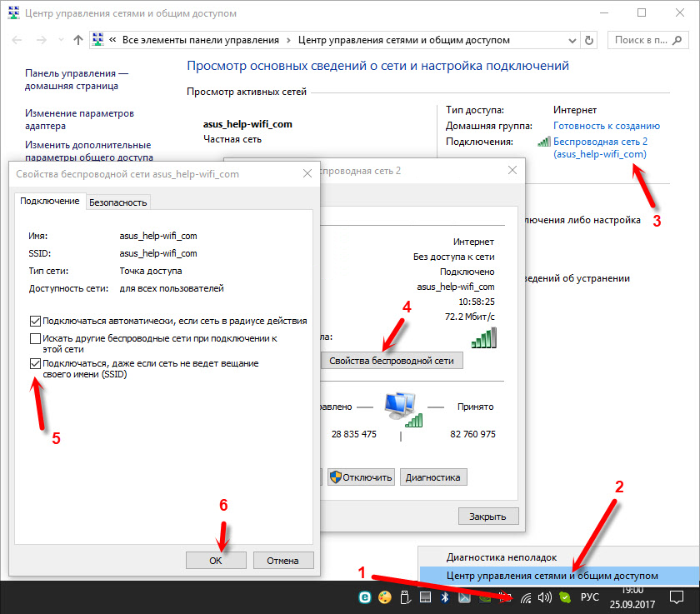The image size is (700, 614).
Task: Click the green signal quality bars in status window
Action: [x=484, y=337]
